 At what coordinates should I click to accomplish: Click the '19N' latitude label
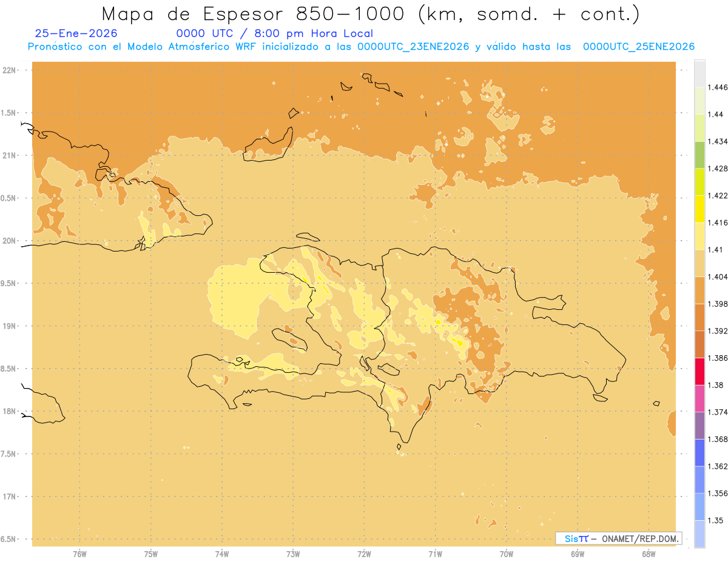click(x=8, y=326)
